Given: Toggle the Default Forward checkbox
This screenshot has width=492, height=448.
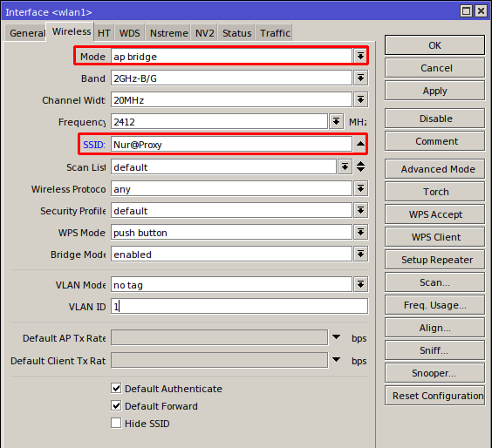Looking at the screenshot, I should click(116, 405).
